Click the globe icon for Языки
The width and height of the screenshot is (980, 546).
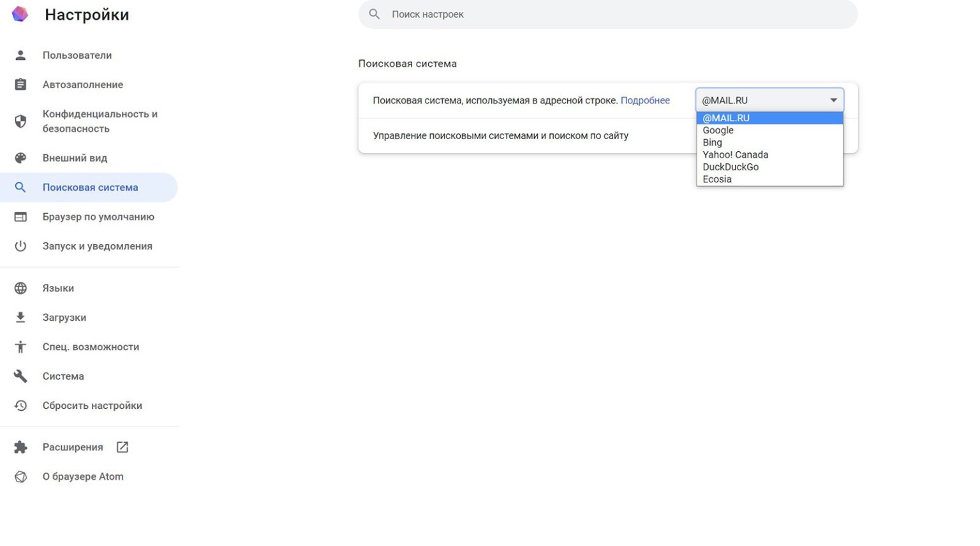pos(20,288)
